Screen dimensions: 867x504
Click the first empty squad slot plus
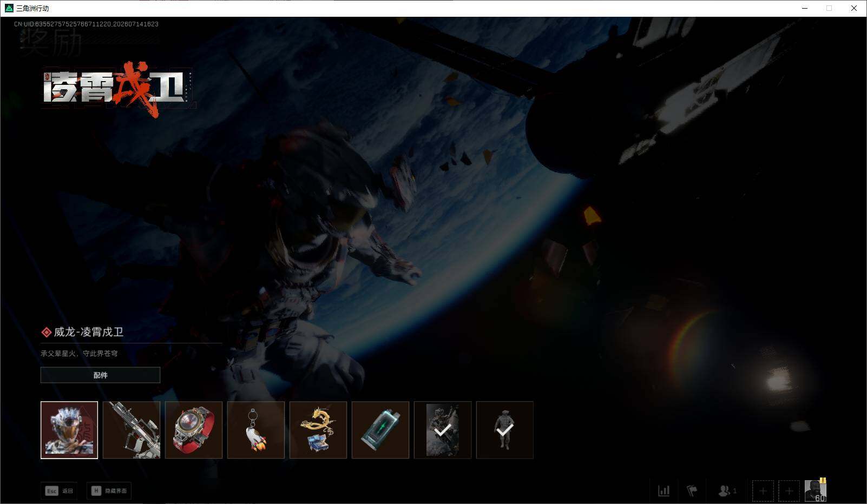(x=763, y=491)
